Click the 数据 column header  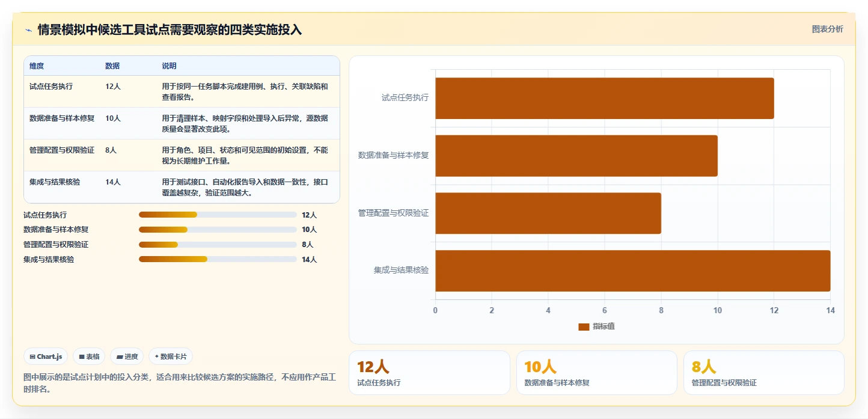pyautogui.click(x=112, y=66)
